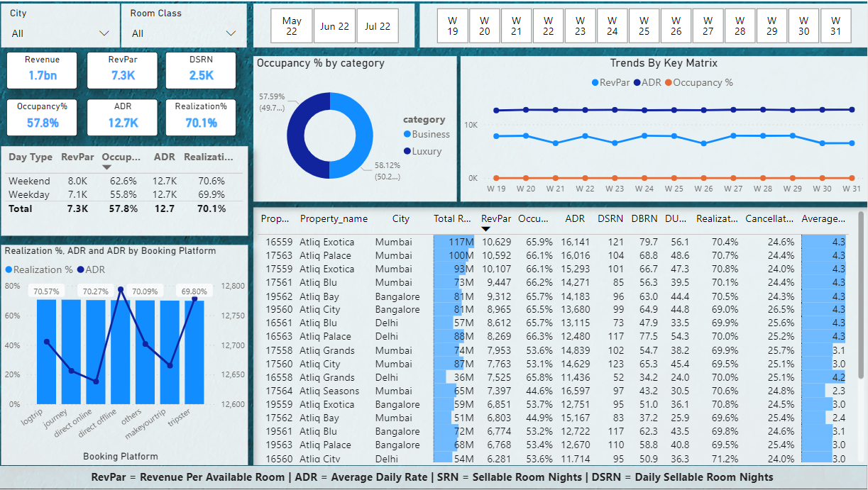Select the Jun 22 month slicer
Image resolution: width=868 pixels, height=490 pixels.
point(334,26)
